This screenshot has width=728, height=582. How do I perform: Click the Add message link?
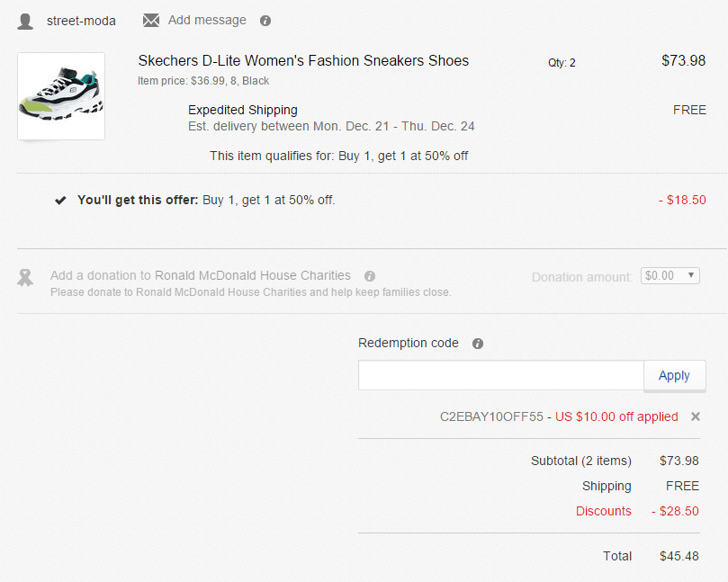coord(207,20)
